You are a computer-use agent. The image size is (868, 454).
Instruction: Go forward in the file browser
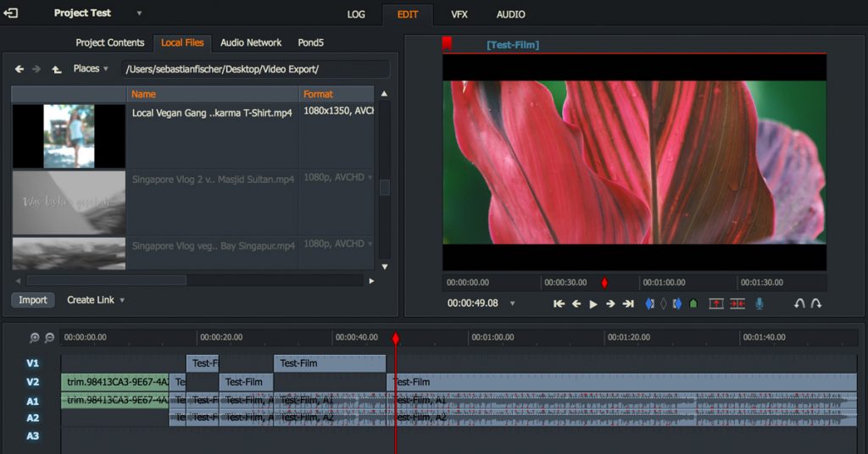click(x=36, y=69)
